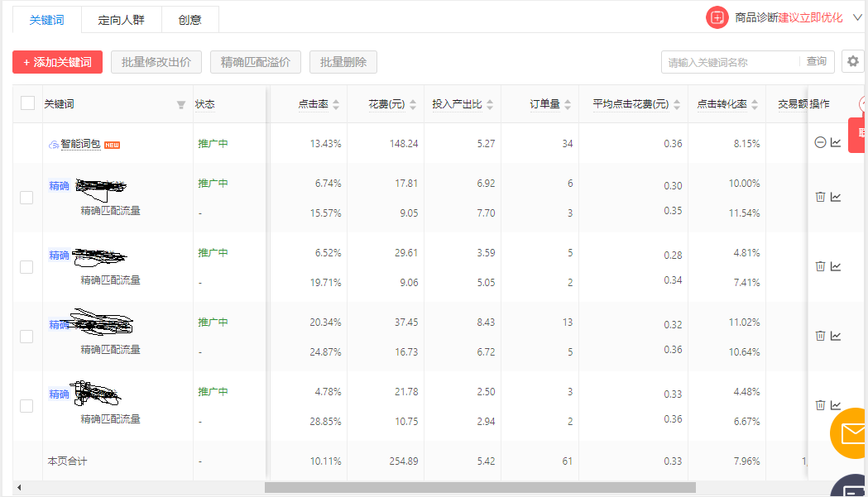868x497 pixels.
Task: Click the horizontal scrollbar thumb
Action: (x=480, y=488)
